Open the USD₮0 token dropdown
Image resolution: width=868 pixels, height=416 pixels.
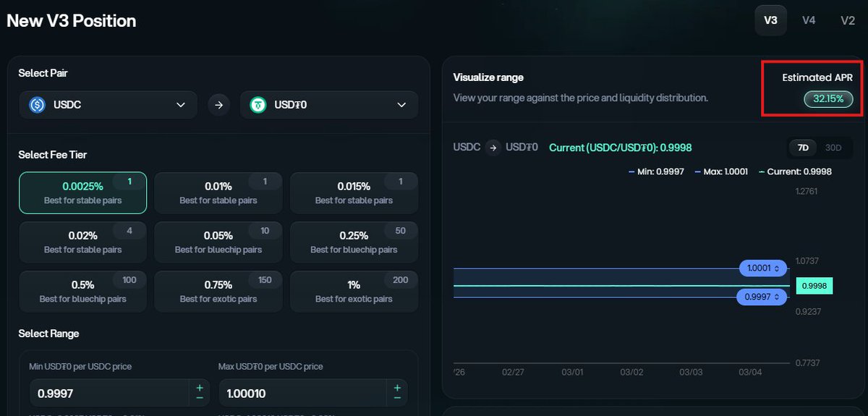[x=329, y=105]
